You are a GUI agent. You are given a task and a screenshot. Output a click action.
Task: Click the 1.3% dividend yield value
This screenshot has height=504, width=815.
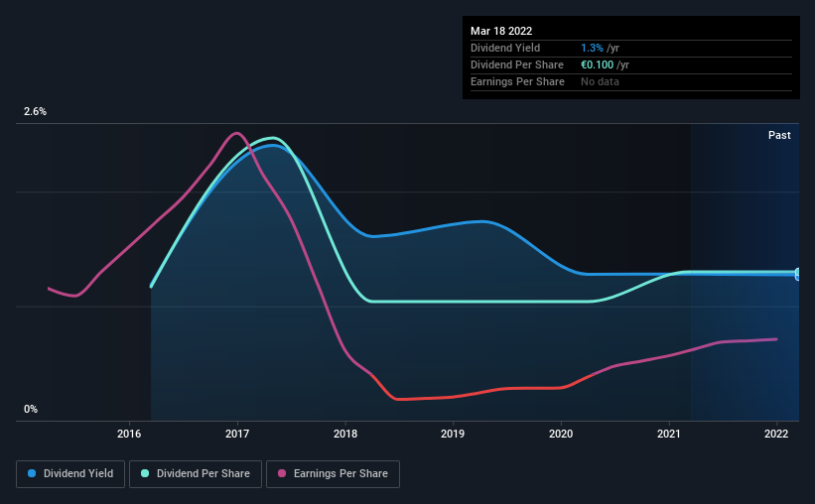592,48
